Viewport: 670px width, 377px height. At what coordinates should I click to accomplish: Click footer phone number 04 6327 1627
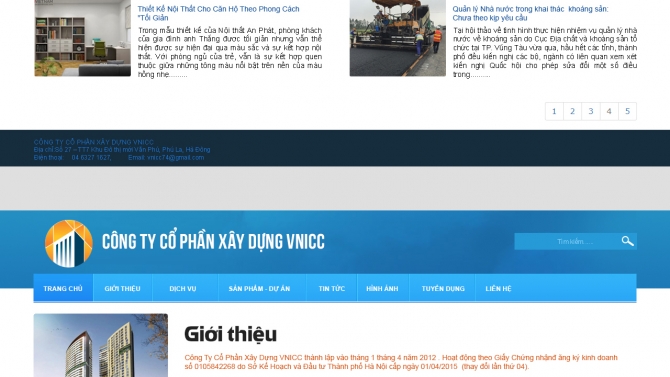pos(91,158)
